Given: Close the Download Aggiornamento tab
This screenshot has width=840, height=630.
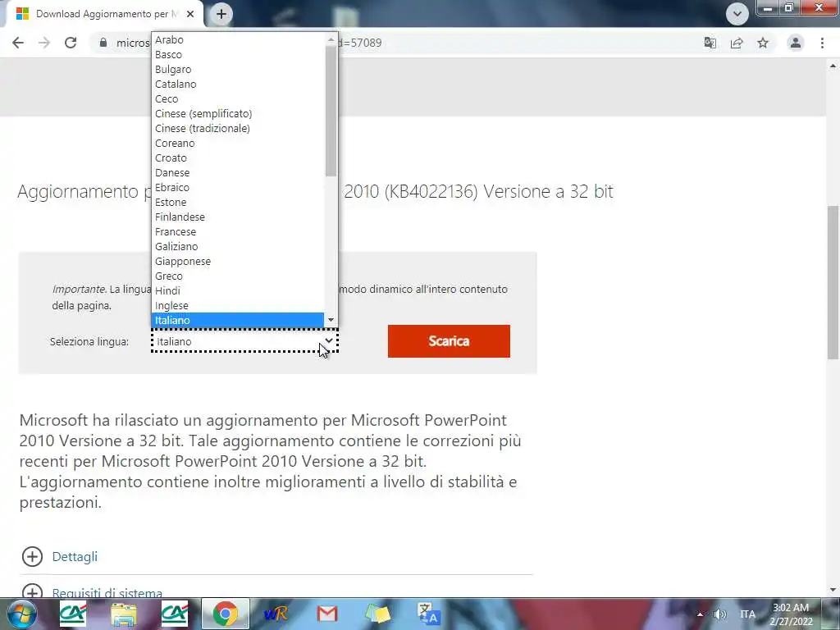Looking at the screenshot, I should 190,14.
